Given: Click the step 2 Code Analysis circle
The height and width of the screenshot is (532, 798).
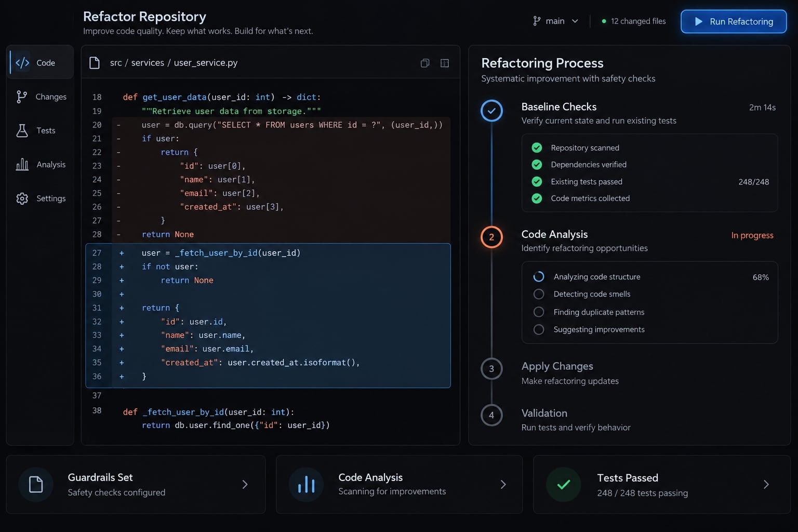Looking at the screenshot, I should (491, 237).
